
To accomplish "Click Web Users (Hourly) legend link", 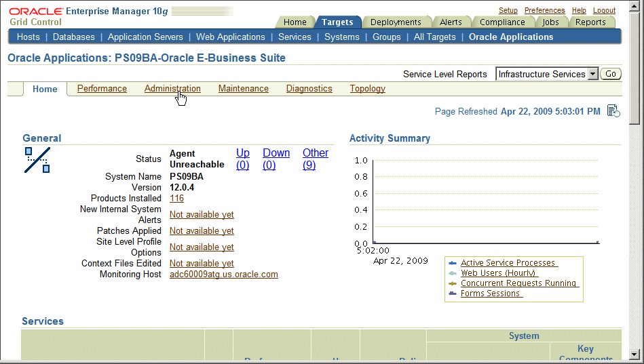I will (x=498, y=273).
